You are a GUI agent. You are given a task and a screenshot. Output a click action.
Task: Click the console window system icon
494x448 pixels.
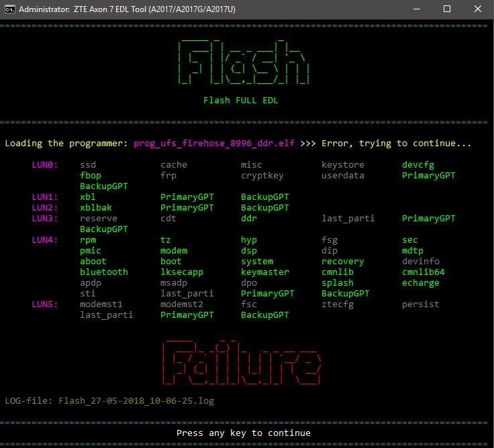(10, 9)
